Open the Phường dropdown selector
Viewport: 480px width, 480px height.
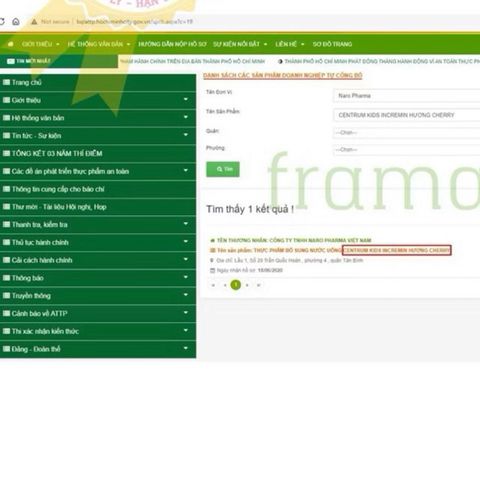pos(406,149)
